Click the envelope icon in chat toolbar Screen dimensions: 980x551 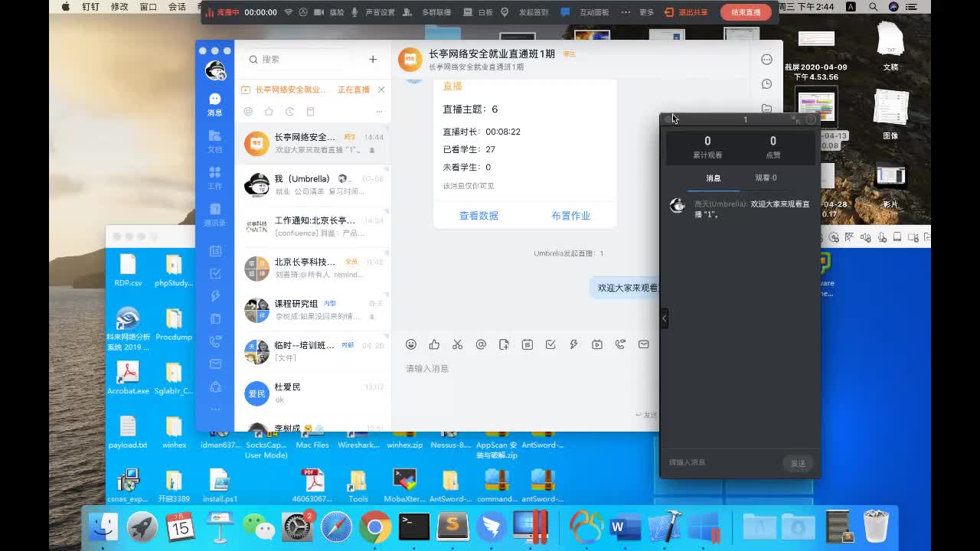pyautogui.click(x=643, y=344)
